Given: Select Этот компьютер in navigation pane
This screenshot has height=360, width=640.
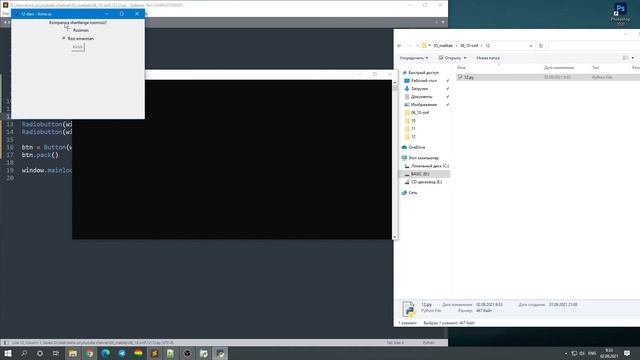Looking at the screenshot, I should (420, 158).
